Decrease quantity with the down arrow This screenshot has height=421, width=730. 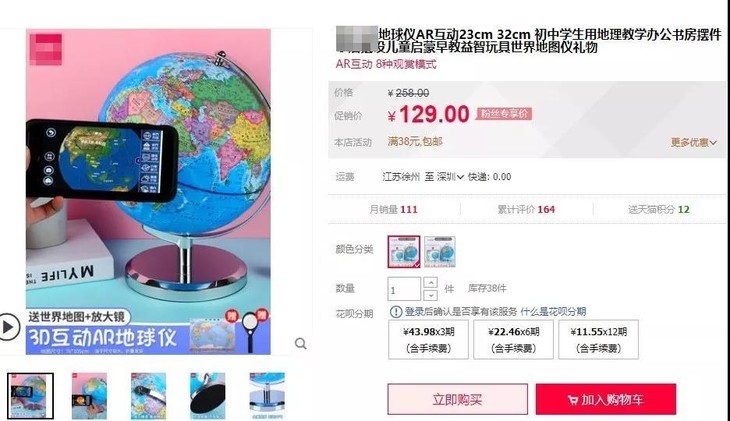point(431,295)
